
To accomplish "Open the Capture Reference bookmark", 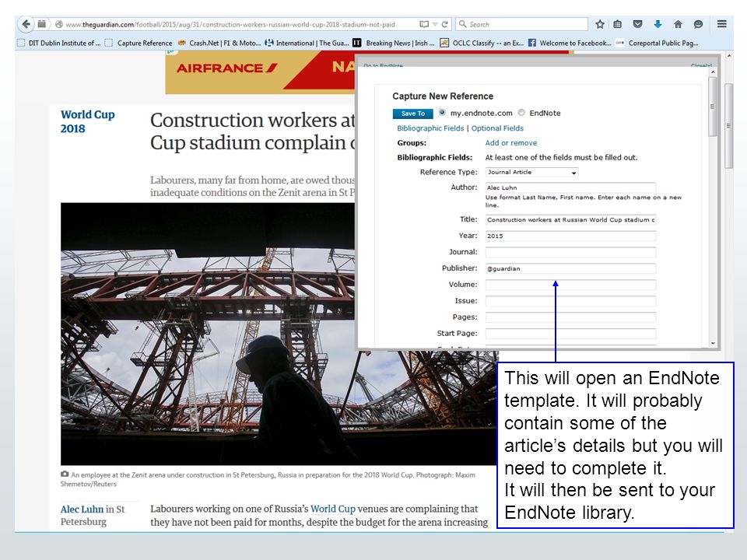I will [x=139, y=43].
